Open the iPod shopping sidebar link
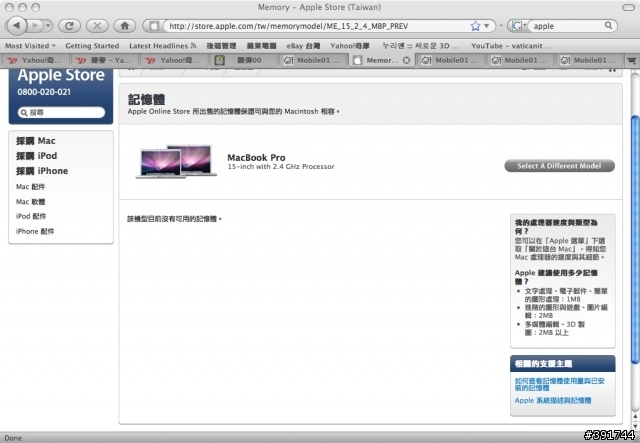Image resolution: width=640 pixels, height=443 pixels. (x=36, y=156)
